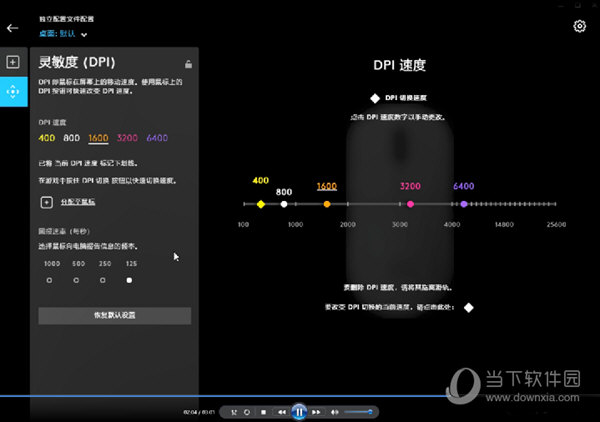Select 3200 in the panel's DPI speed list

pos(127,138)
